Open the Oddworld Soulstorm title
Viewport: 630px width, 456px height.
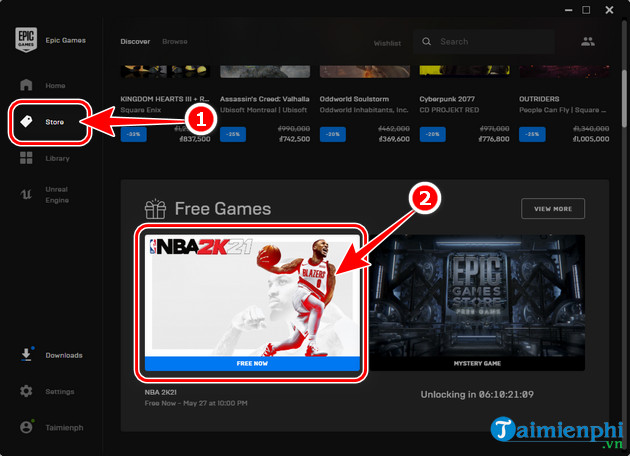pos(354,99)
